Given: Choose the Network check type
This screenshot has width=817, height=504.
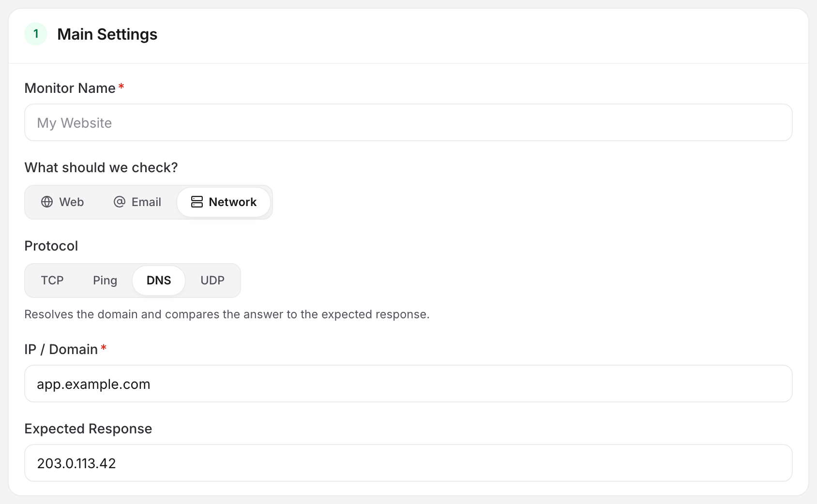Looking at the screenshot, I should [224, 202].
